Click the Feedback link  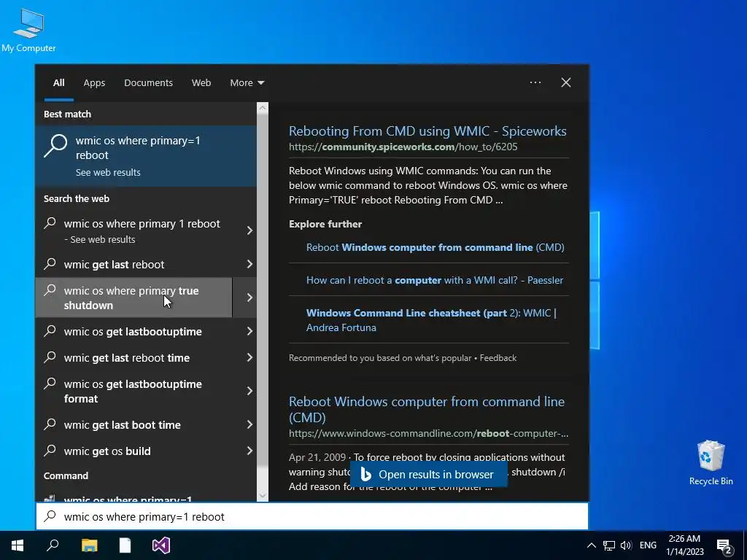coord(498,357)
